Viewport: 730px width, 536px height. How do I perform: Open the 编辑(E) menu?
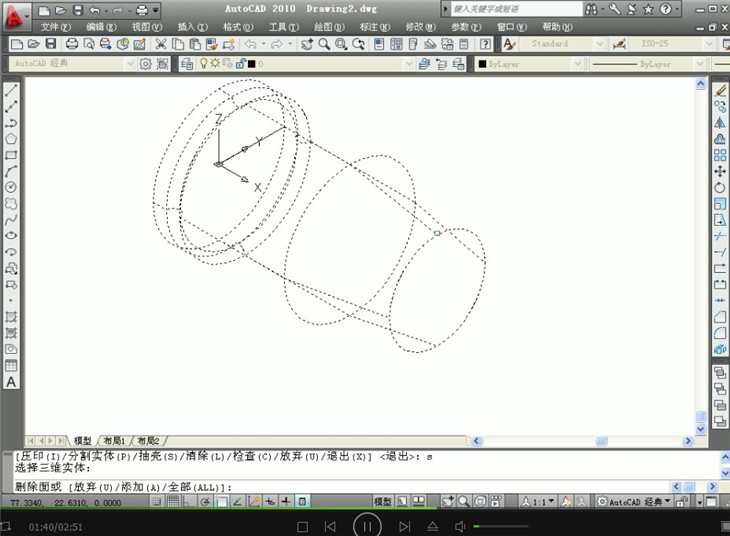(x=101, y=27)
